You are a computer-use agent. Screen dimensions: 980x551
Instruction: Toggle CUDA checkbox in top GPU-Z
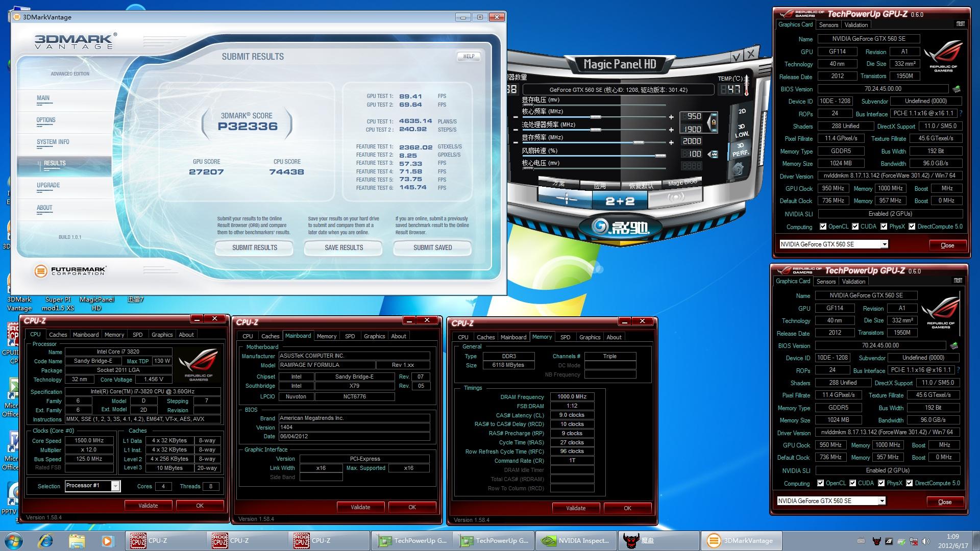tap(855, 227)
